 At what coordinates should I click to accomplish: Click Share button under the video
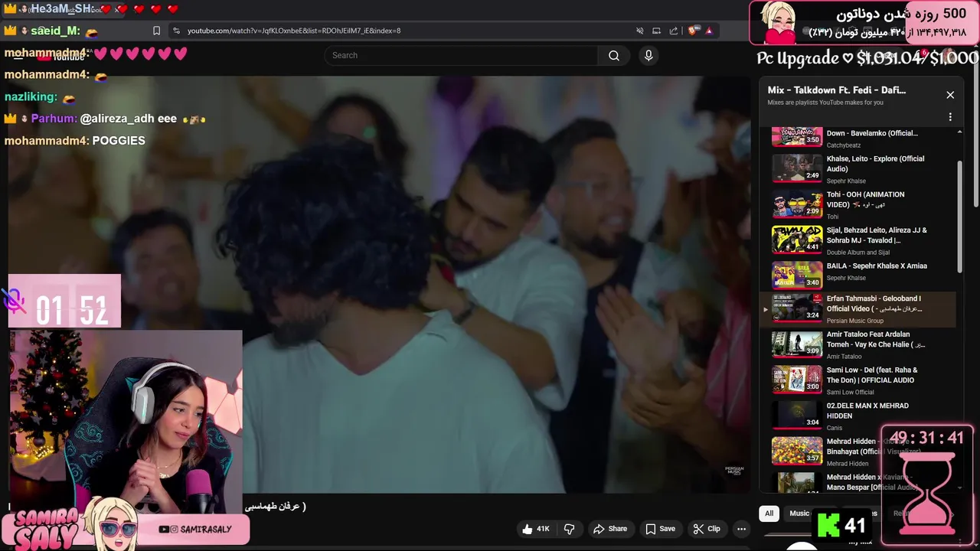[610, 529]
